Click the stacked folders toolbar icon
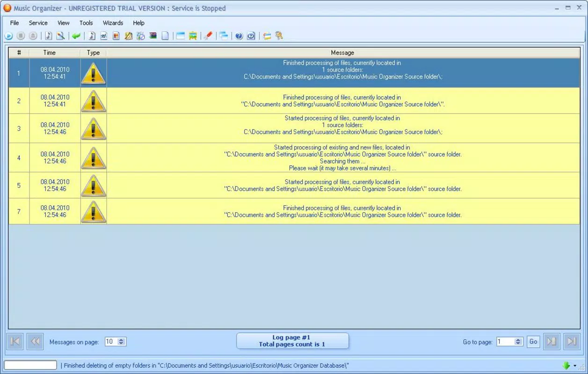Image resolution: width=588 pixels, height=374 pixels. [267, 36]
